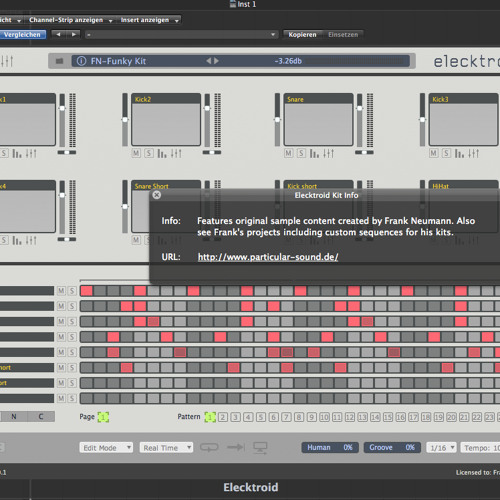The image size is (500, 500).
Task: Open the Real Time dropdown
Action: [166, 448]
